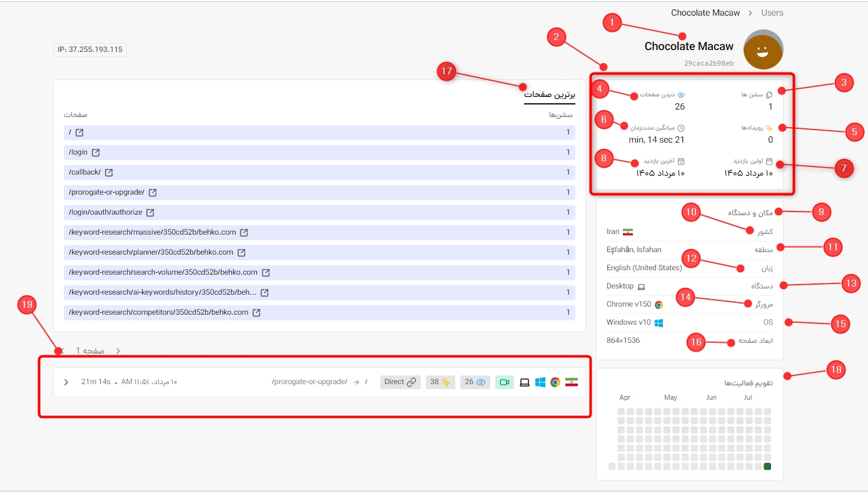This screenshot has height=493, width=868.
Task: Select the برترین صفحات tab
Action: coord(549,94)
